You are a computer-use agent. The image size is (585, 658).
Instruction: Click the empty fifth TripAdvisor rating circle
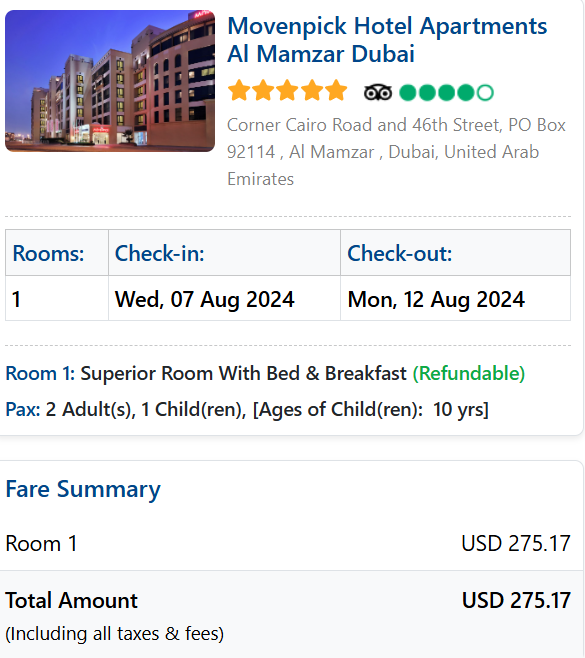click(x=486, y=93)
